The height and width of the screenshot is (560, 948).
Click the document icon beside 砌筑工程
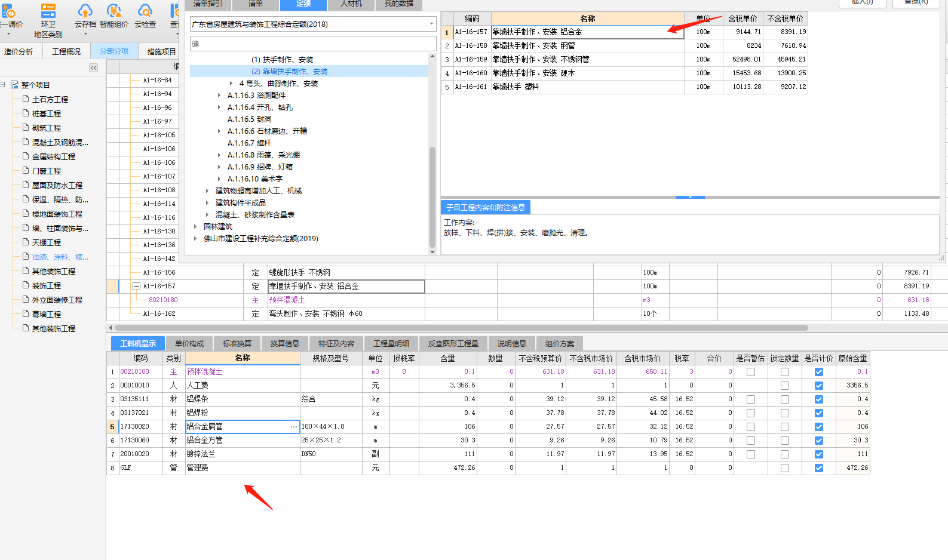coord(26,128)
